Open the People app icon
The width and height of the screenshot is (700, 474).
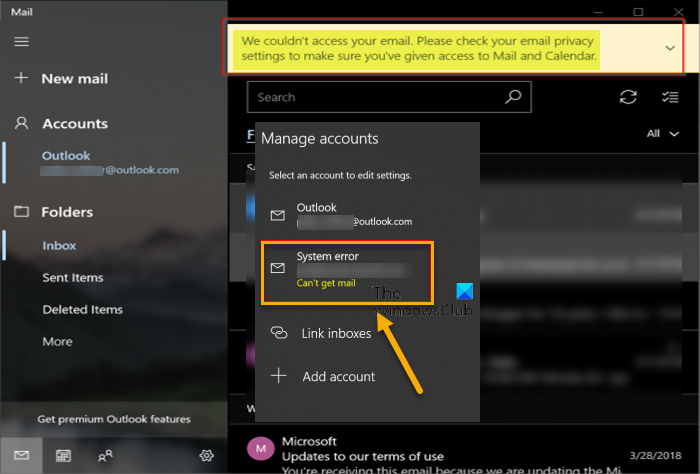click(x=105, y=456)
